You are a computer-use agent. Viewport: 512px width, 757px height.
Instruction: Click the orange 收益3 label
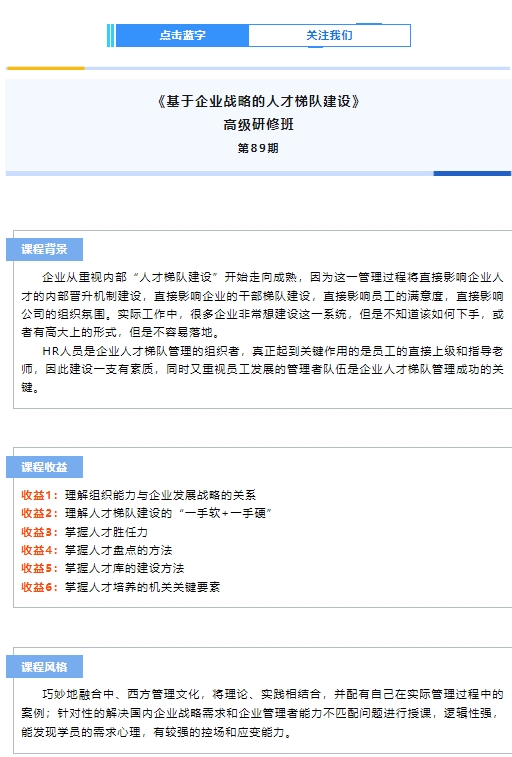40,532
